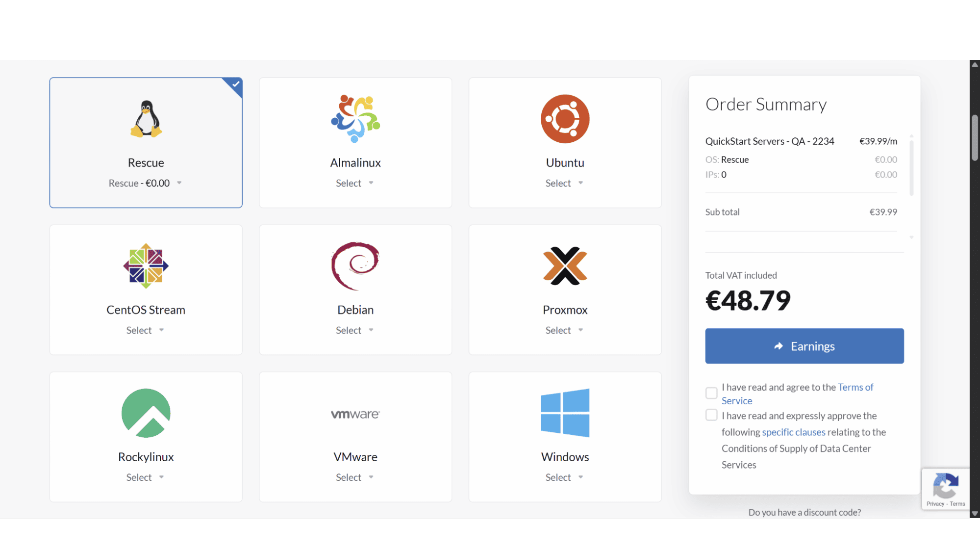Click the reCAPTCHA Terms link
980x552 pixels.
957,504
